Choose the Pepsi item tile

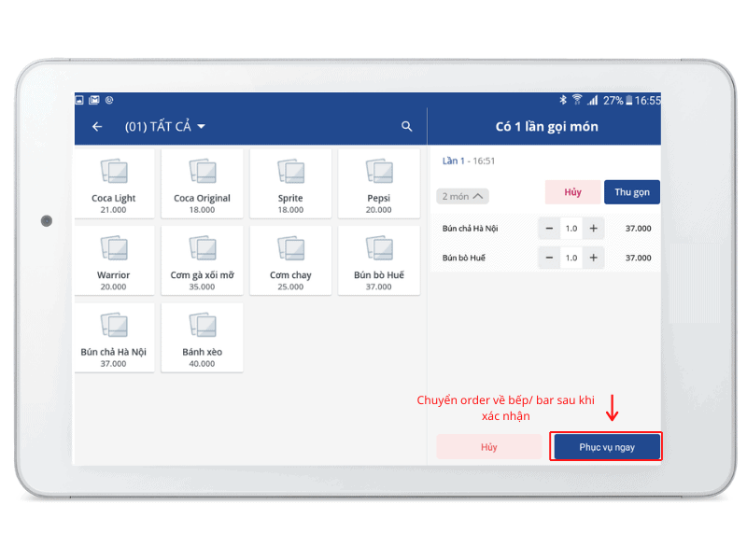[x=378, y=183]
